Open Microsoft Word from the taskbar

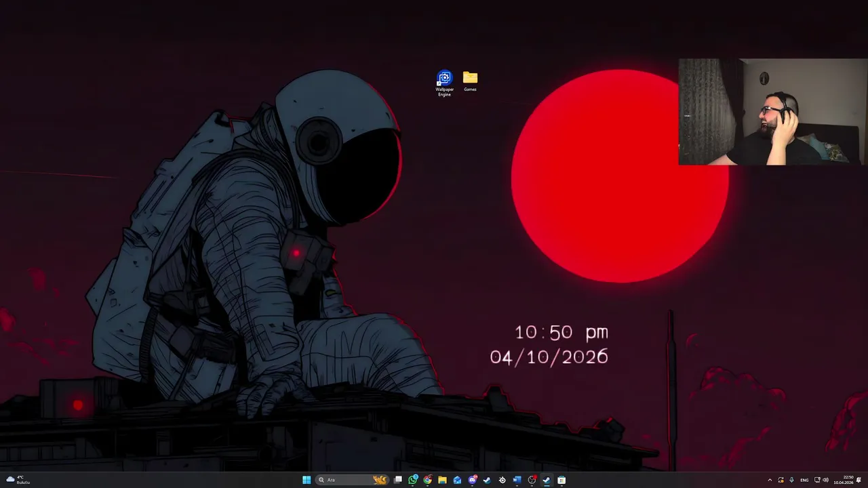(517, 480)
